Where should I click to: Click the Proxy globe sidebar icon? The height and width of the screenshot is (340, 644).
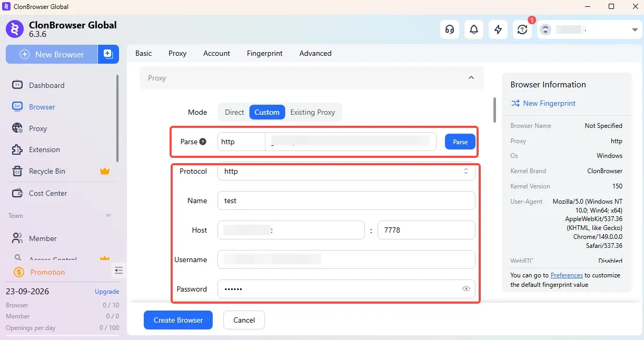tap(17, 128)
